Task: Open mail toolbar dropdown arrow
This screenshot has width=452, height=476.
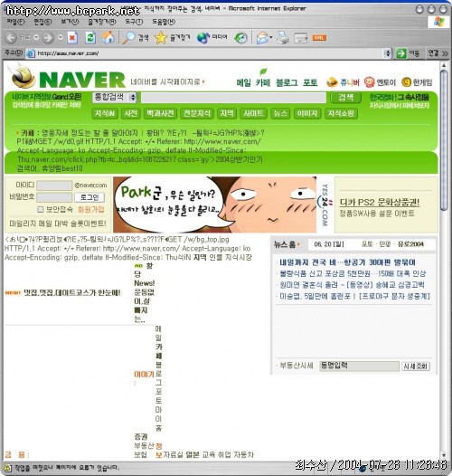Action: 271,38
